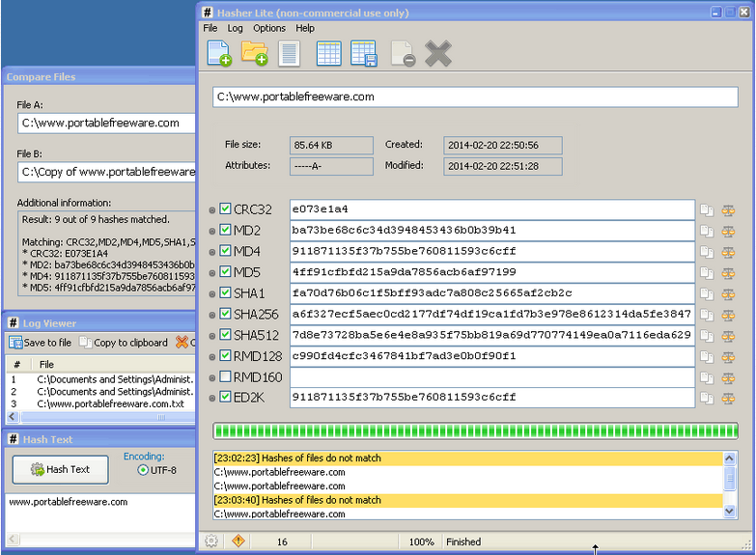Compare the MD5 hash using scales icon

click(x=728, y=273)
